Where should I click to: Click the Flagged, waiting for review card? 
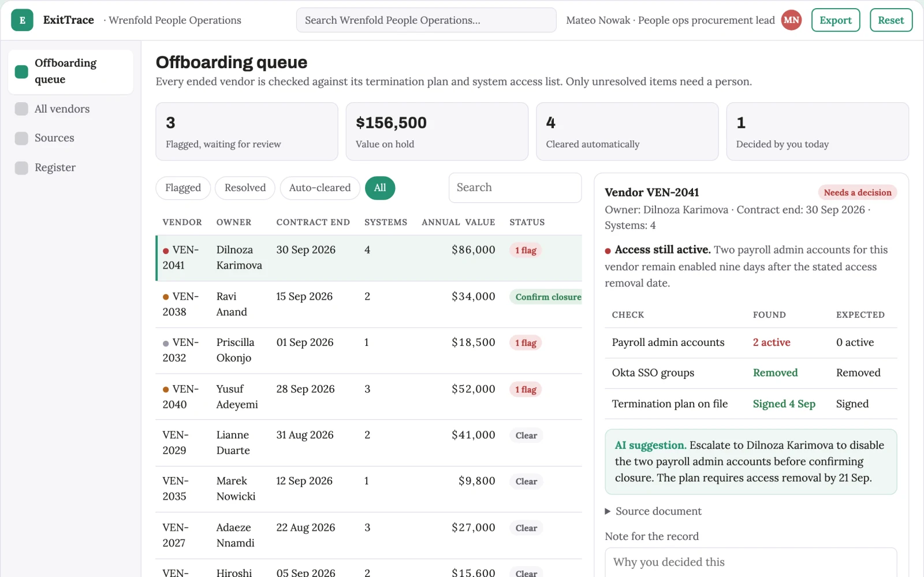(x=247, y=132)
